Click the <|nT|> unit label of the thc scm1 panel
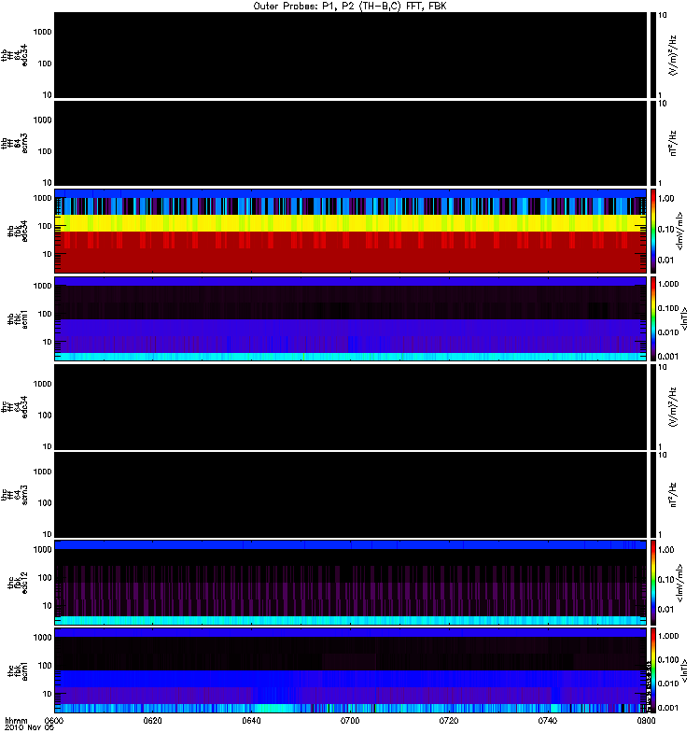 (684, 670)
